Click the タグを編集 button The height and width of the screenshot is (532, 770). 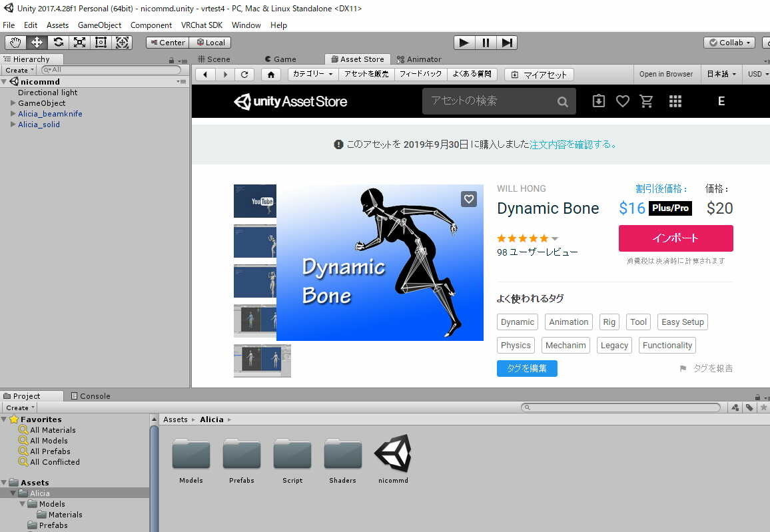(527, 368)
